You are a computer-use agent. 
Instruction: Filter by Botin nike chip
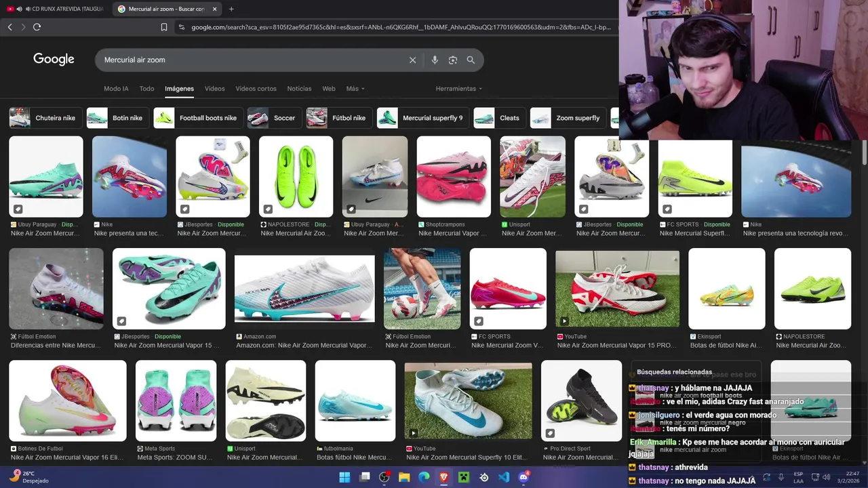[x=118, y=118]
